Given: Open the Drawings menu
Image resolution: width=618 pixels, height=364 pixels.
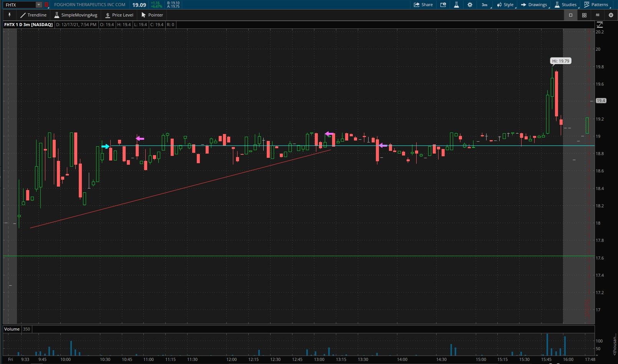Looking at the screenshot, I should [534, 5].
